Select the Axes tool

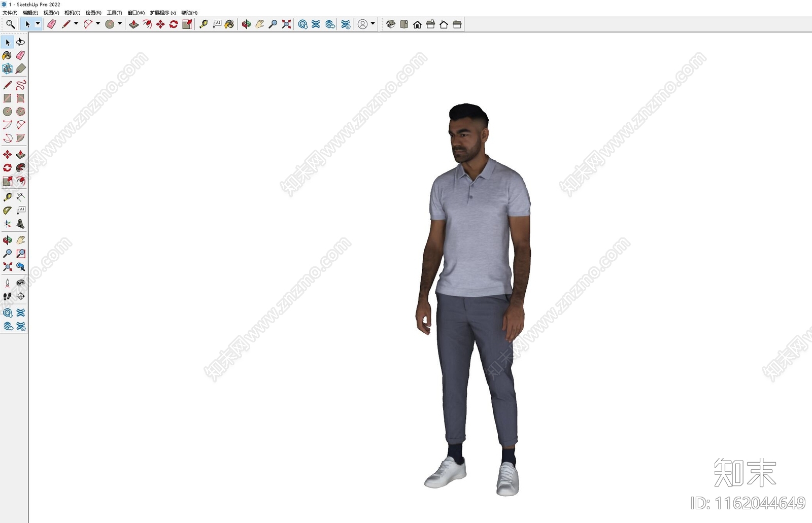tap(7, 223)
